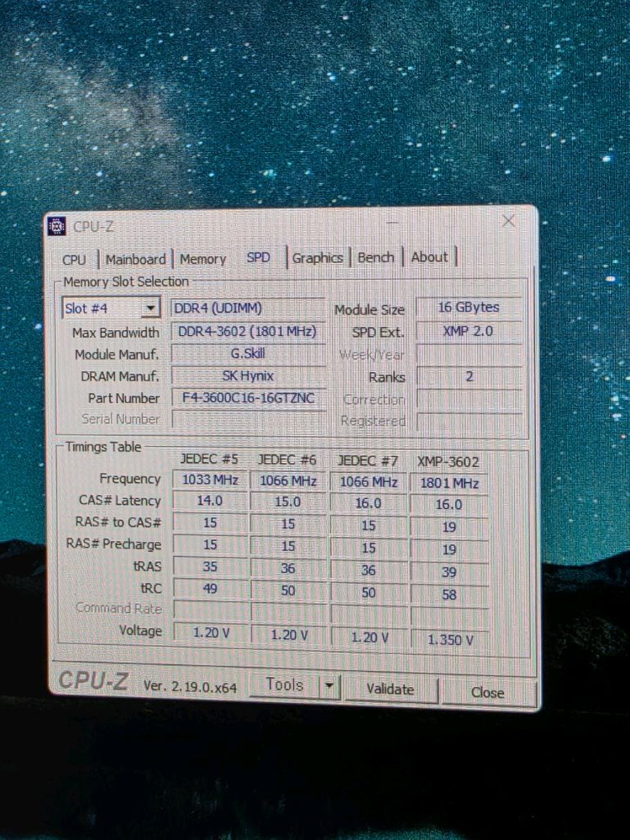Click the JEDEC #6 column header
Viewport: 630px width, 840px height.
tap(287, 460)
